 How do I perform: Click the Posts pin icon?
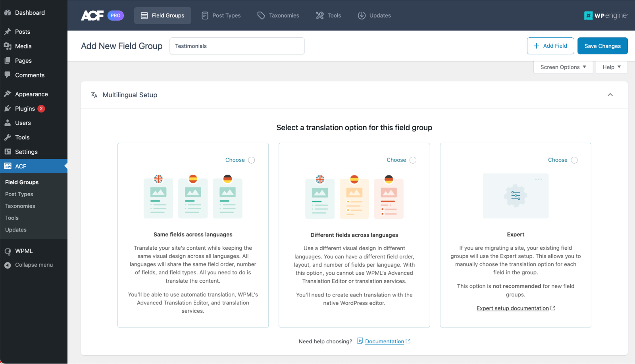(8, 32)
